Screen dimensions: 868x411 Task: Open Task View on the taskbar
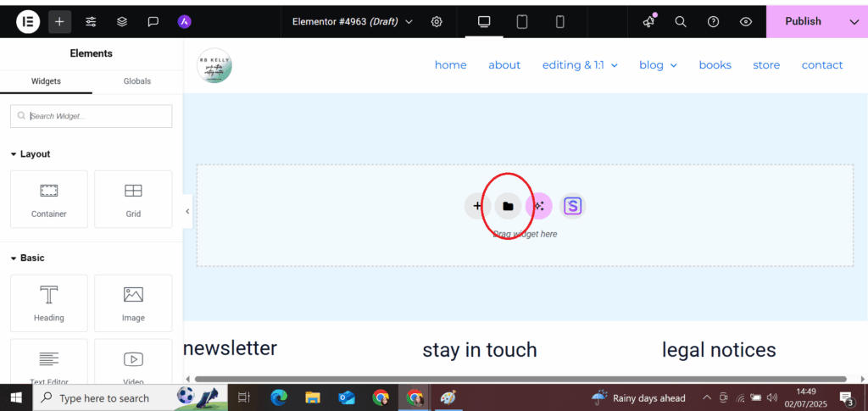pos(243,397)
